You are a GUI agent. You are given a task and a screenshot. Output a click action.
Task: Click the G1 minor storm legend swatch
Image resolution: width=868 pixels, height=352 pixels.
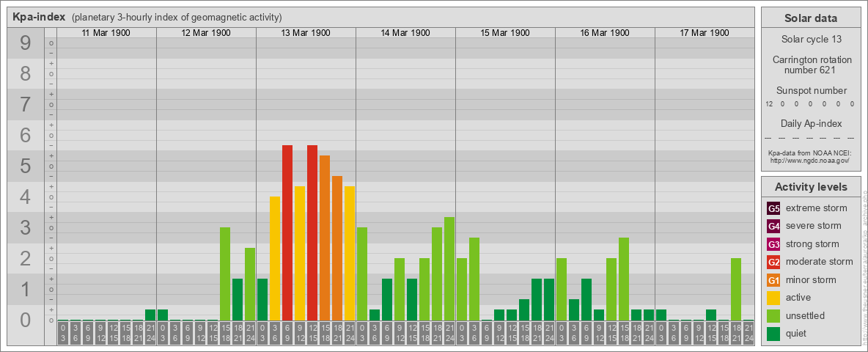(773, 280)
